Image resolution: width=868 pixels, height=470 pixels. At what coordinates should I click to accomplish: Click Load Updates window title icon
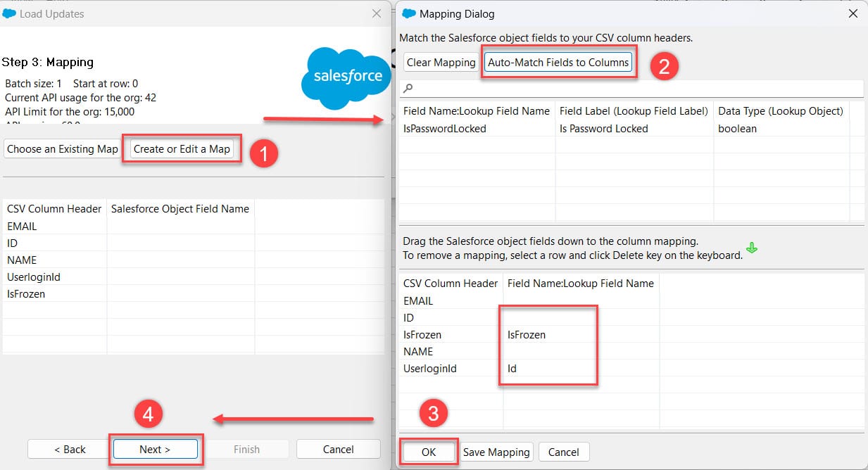coord(10,13)
